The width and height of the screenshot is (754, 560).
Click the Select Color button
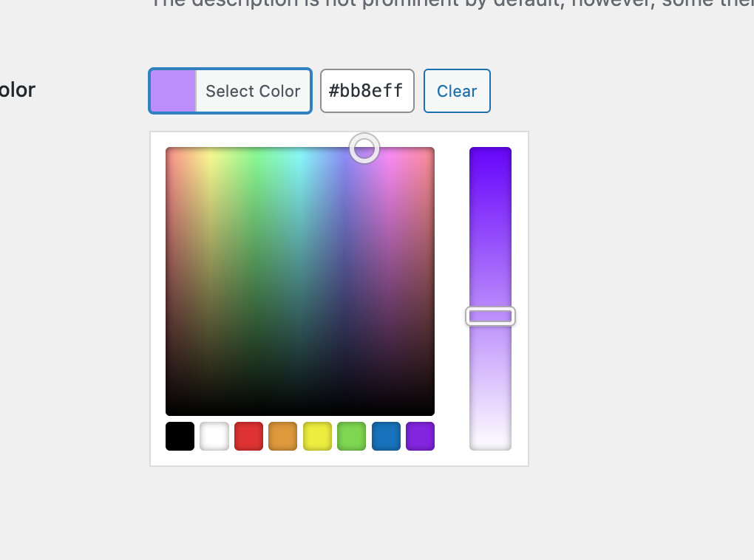(x=253, y=92)
